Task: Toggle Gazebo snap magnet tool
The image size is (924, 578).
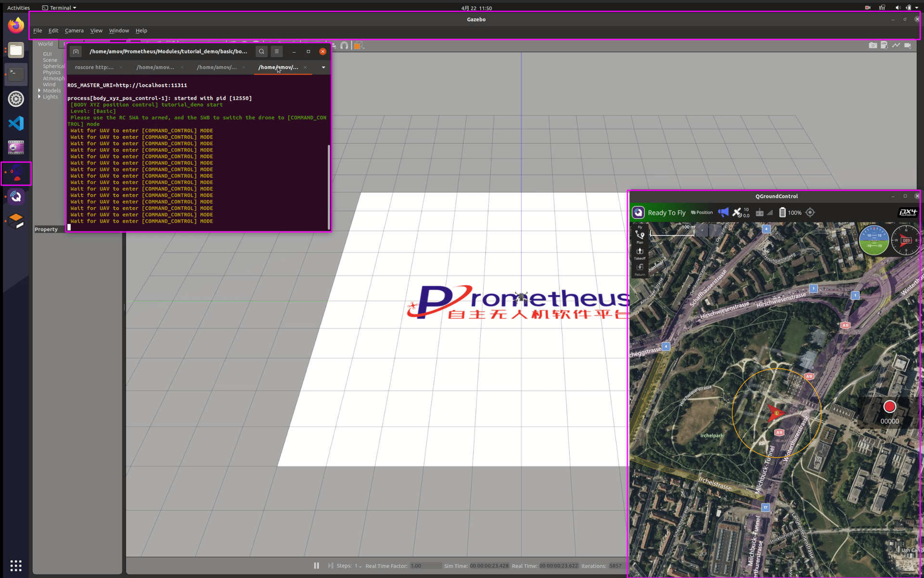Action: click(344, 46)
